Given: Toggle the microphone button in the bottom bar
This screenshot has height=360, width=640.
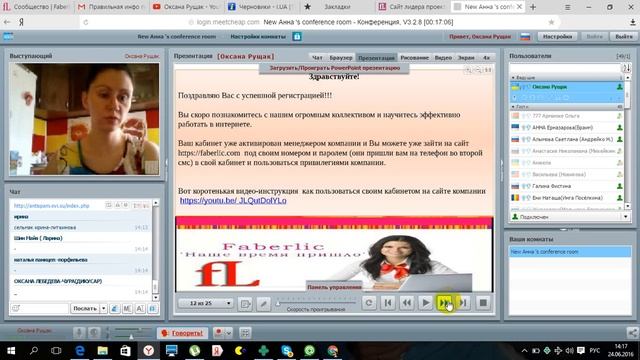Looking at the screenshot, I should pos(79,333).
